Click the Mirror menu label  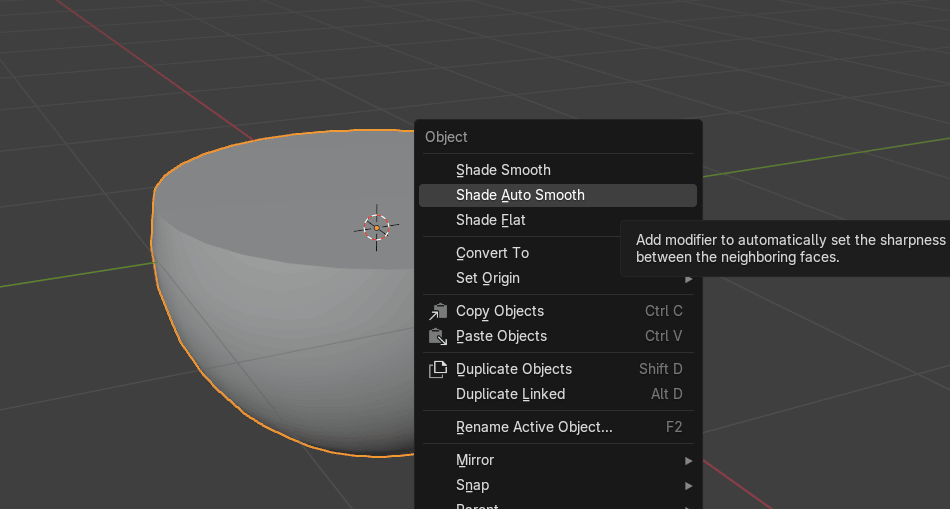(475, 460)
